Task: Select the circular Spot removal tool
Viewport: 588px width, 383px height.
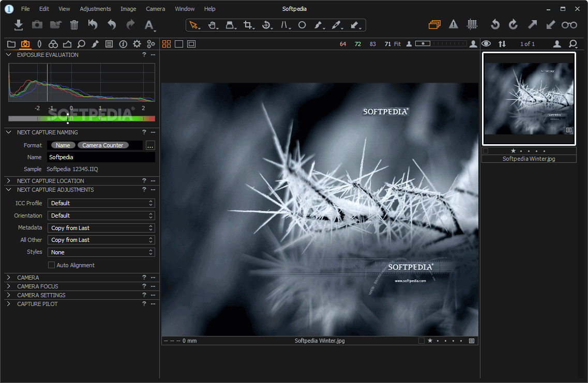Action: point(302,25)
